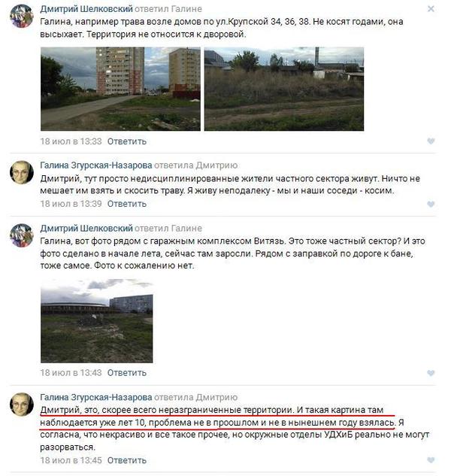Open Dmitry's avatar on first comment

click(22, 16)
